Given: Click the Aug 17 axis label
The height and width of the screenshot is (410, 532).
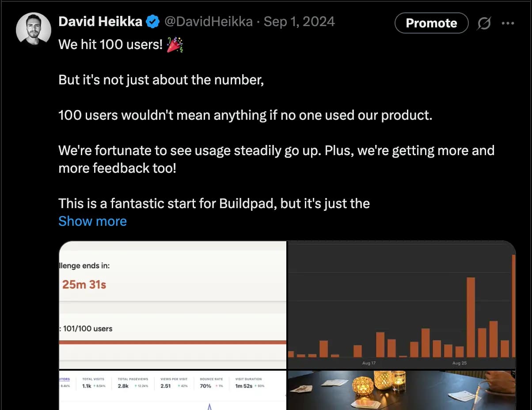Looking at the screenshot, I should click(x=369, y=363).
